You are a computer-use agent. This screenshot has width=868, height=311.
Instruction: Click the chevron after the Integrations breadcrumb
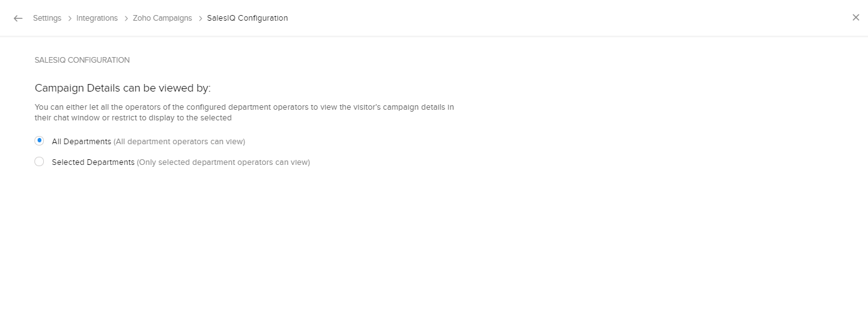tap(125, 18)
